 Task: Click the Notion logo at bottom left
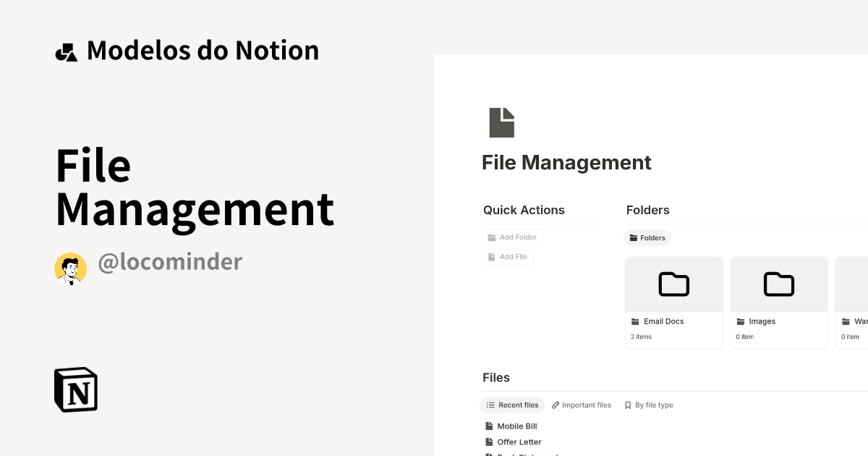point(75,389)
